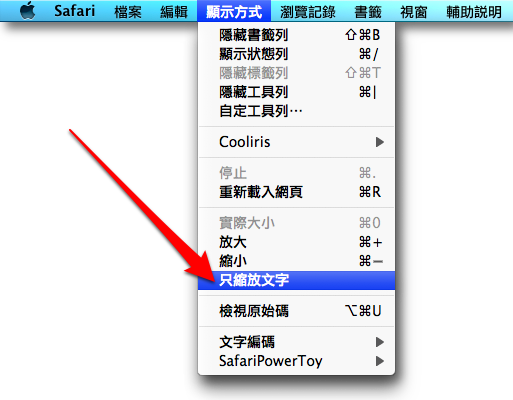Expand the Cooliris submenu arrow
This screenshot has height=400, width=513.
380,142
